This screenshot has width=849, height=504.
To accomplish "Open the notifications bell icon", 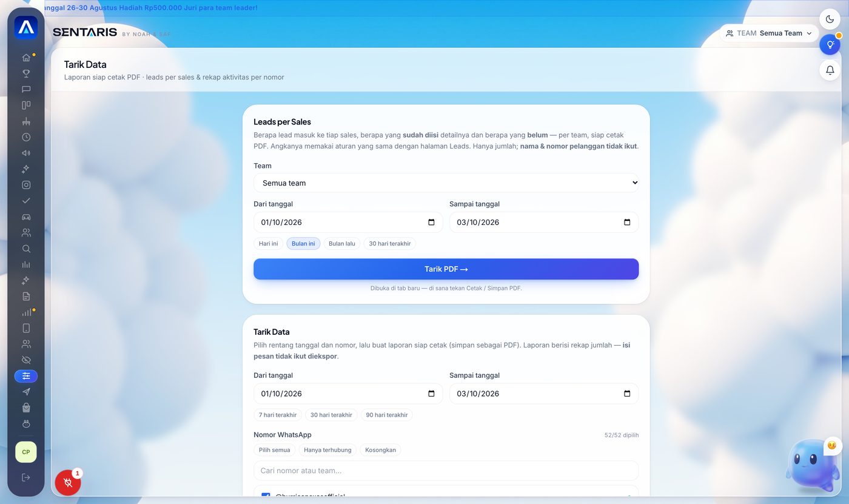I will pyautogui.click(x=830, y=70).
